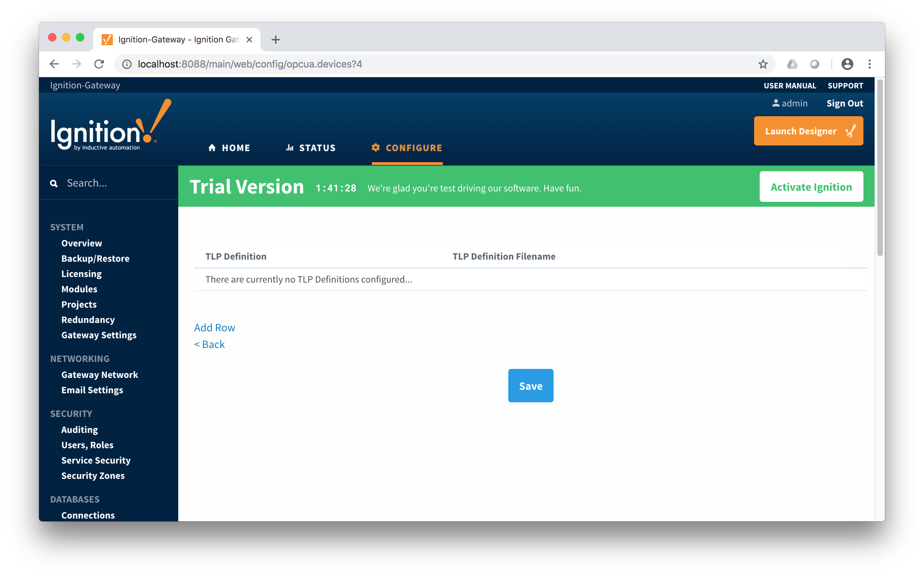
Task: Click the browser back arrow
Action: tap(55, 64)
